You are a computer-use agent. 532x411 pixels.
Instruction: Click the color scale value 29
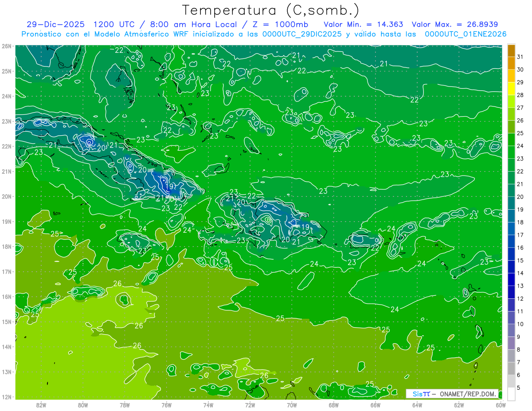point(520,82)
